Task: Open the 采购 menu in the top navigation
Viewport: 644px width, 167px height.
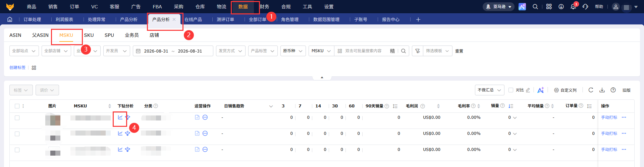Action: 178,7
